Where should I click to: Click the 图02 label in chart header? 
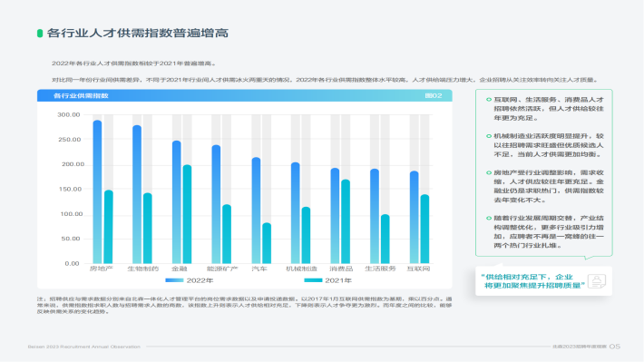pos(434,96)
